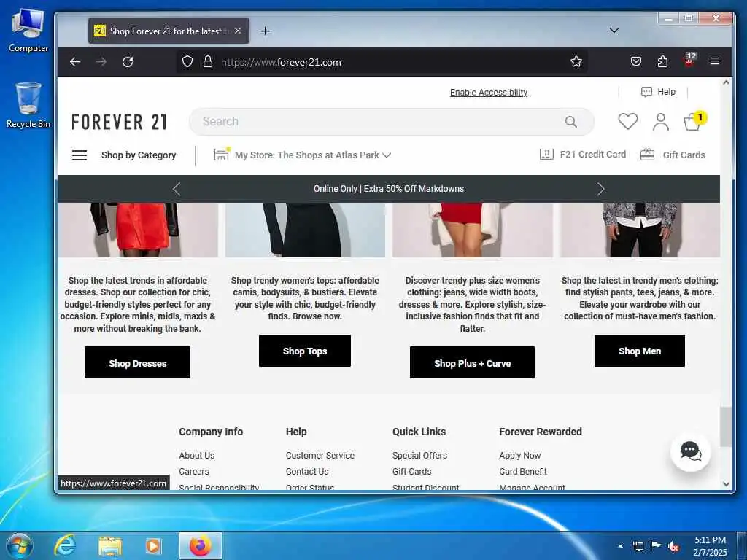Open the live chat bubble button
Screen dimensions: 747x560
(x=690, y=451)
